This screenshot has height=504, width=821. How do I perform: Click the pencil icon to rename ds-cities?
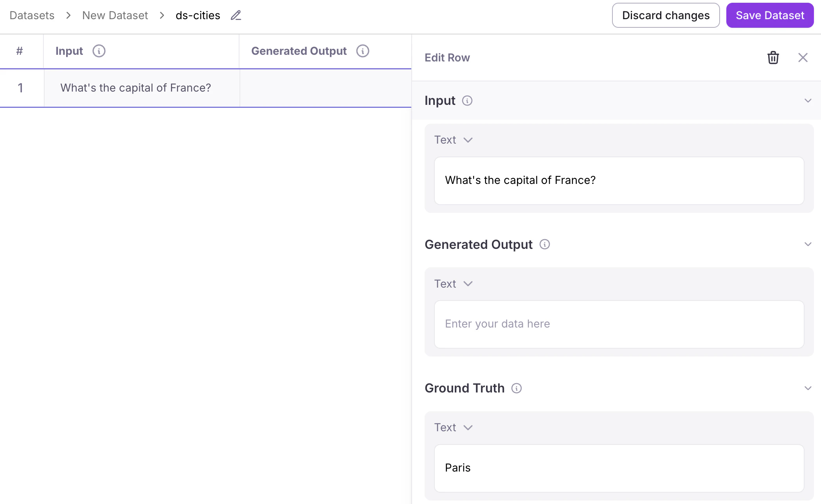235,15
